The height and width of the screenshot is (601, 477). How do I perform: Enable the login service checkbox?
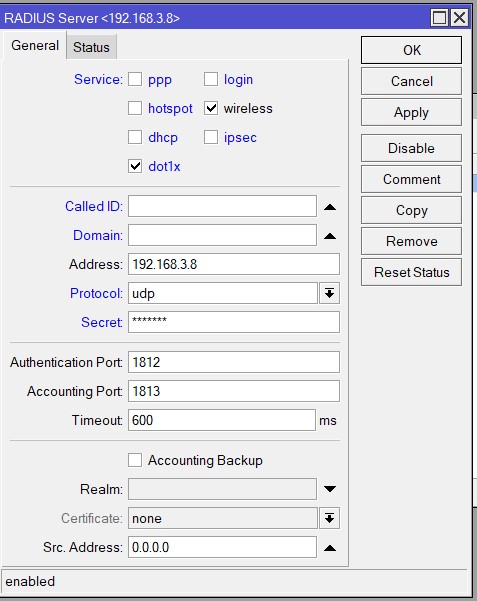click(x=211, y=79)
